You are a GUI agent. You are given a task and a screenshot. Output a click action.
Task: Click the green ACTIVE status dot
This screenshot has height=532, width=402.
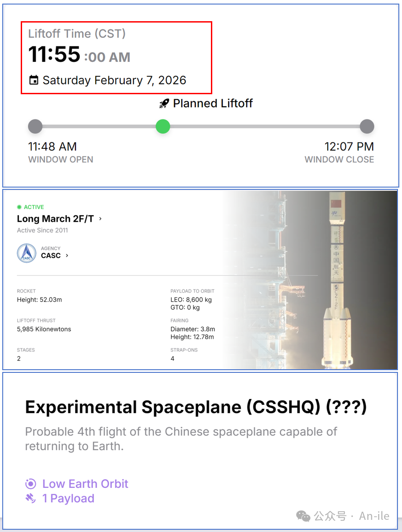19,207
